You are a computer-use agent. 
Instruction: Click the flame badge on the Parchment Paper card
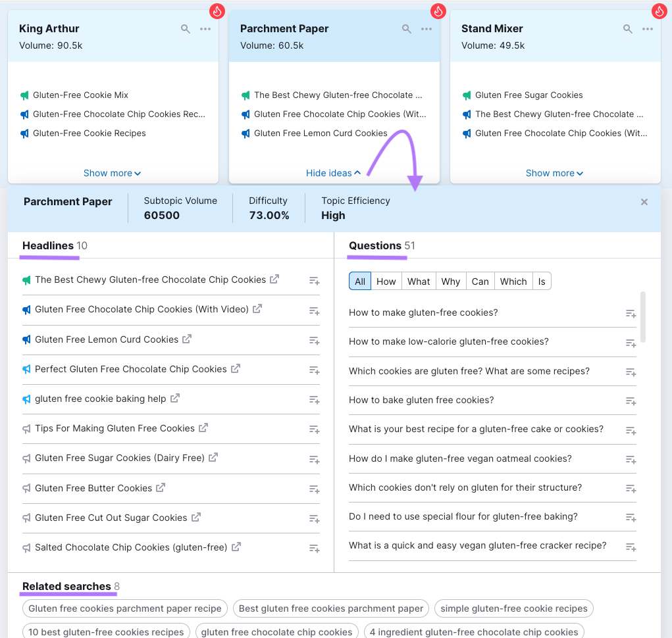coord(438,11)
